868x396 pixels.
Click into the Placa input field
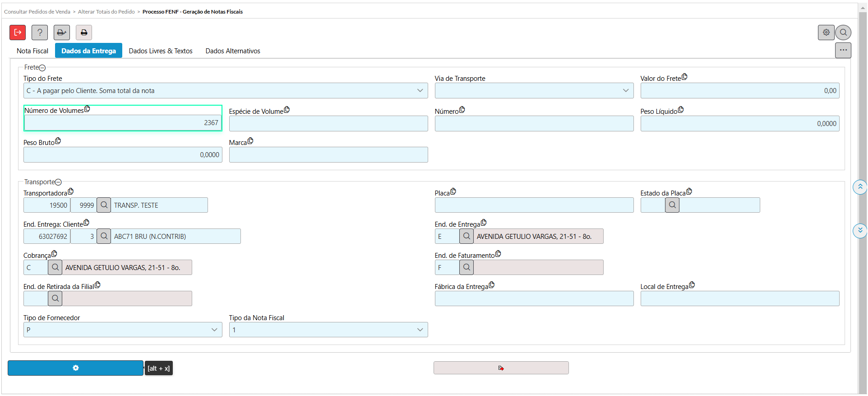tap(534, 205)
